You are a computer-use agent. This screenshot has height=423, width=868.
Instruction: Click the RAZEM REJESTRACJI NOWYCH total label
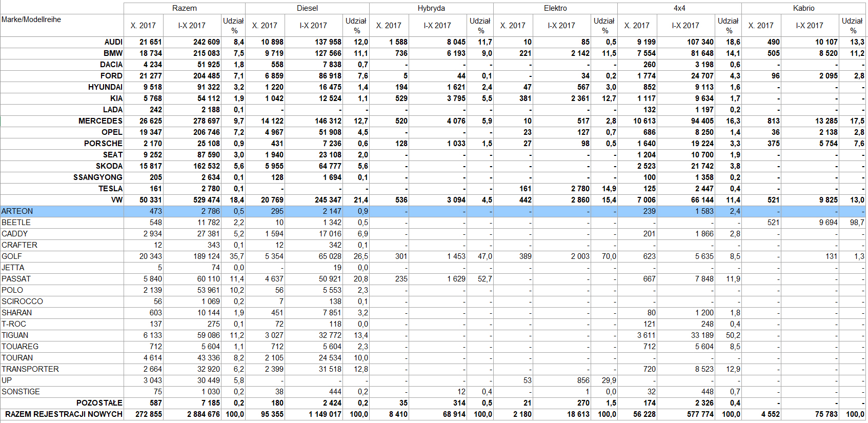coord(64,414)
